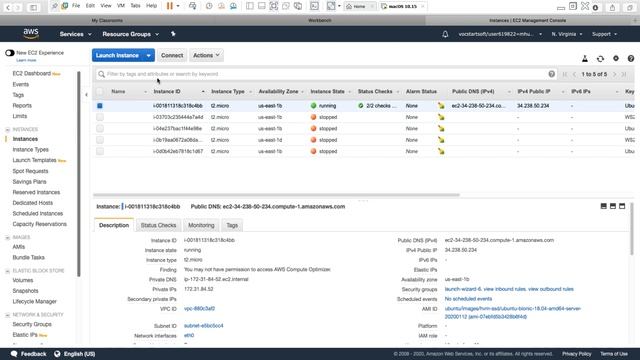
Task: Collapse the left navigation sidebar arrow
Action: coord(86,95)
